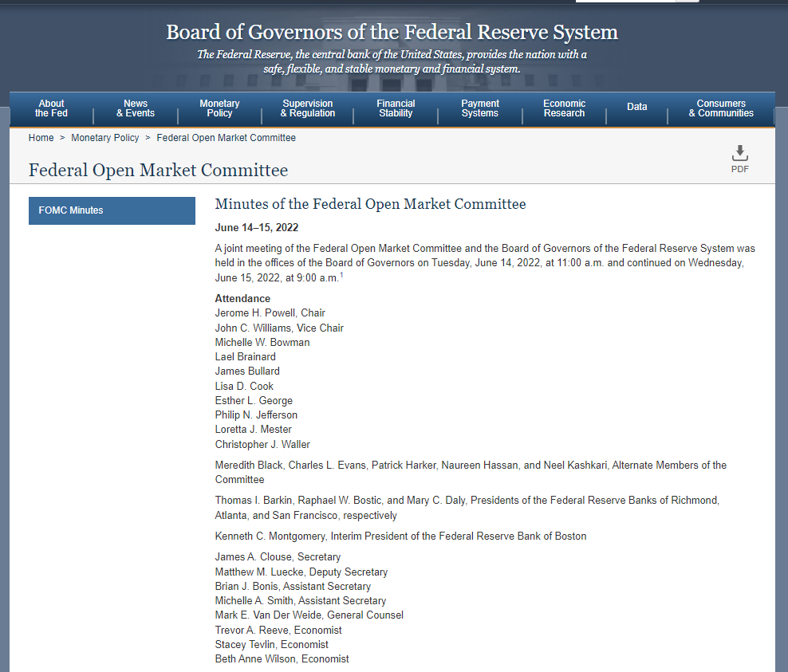Select FOMC Minutes in the left sidebar

click(x=112, y=210)
